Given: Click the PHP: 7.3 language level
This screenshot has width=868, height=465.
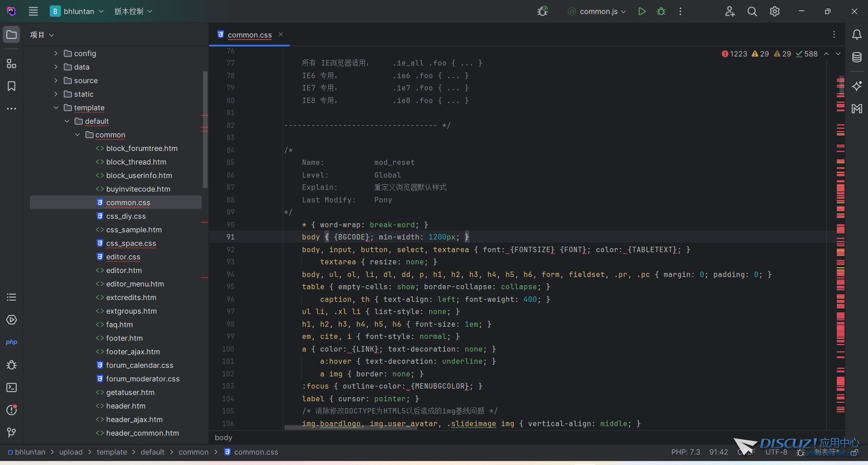Looking at the screenshot, I should pos(685,452).
